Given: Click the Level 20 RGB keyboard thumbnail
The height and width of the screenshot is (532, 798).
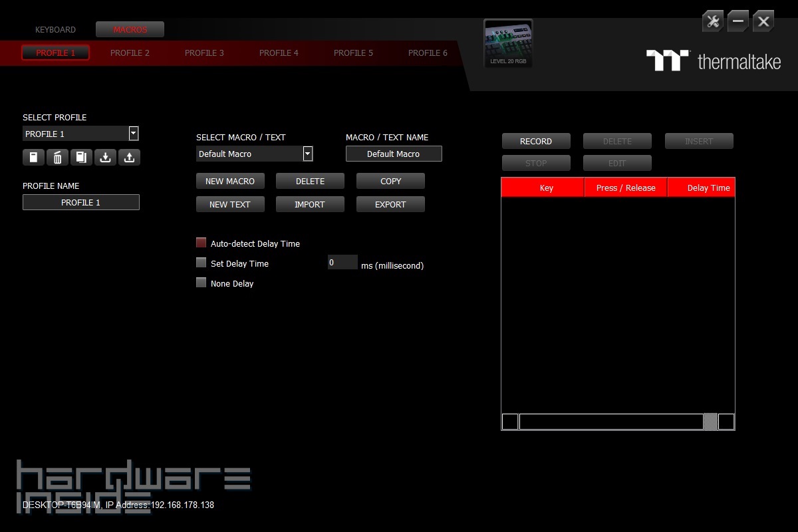Looking at the screenshot, I should 508,43.
